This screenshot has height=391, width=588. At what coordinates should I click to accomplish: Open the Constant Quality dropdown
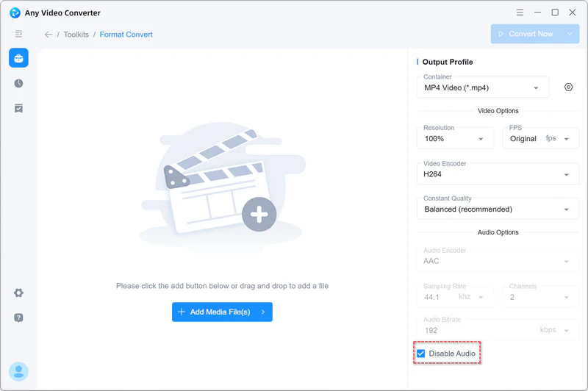coord(498,209)
